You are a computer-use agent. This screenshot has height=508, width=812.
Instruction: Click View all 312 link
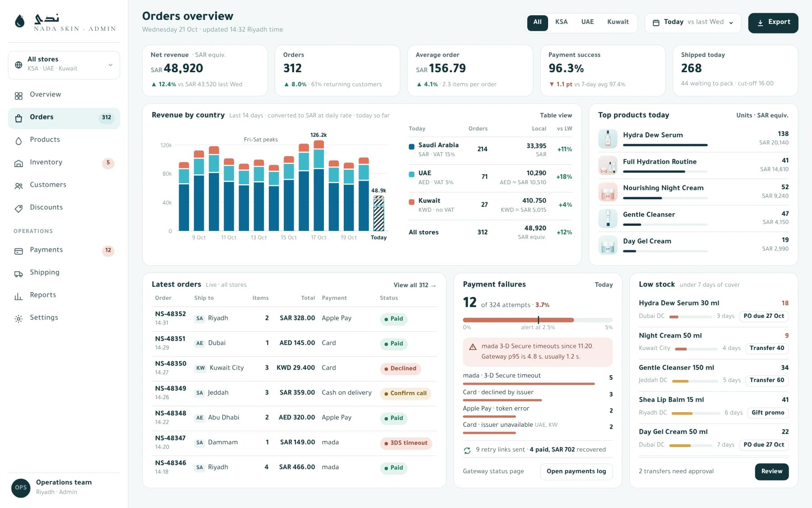click(415, 285)
